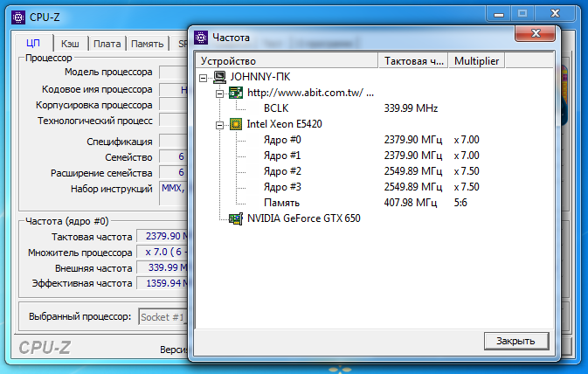Viewport: 588px width, 374px height.
Task: Select the Ядро #0 row
Action: 282,140
